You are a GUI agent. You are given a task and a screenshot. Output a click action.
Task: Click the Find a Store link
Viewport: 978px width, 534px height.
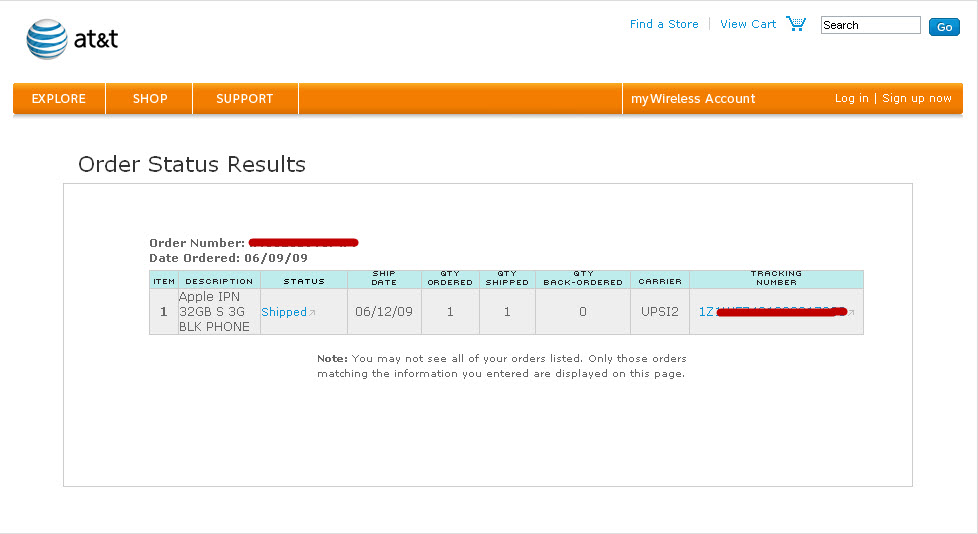[664, 24]
